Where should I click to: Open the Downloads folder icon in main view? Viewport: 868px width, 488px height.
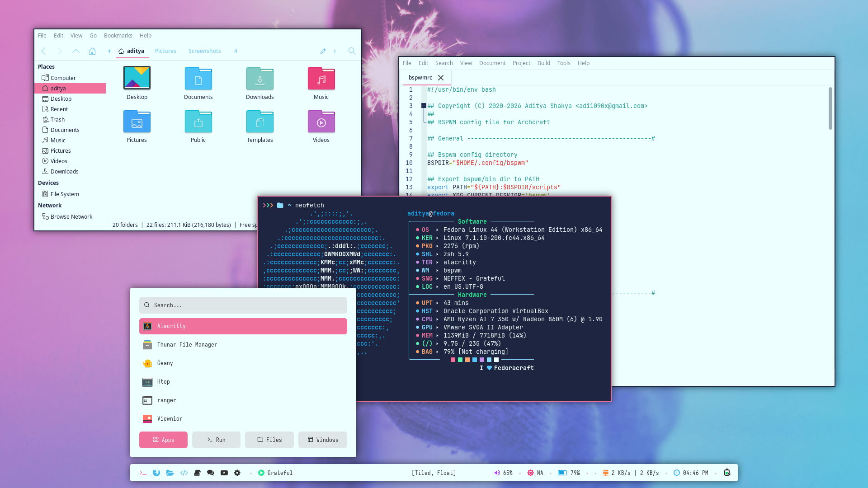pos(260,78)
